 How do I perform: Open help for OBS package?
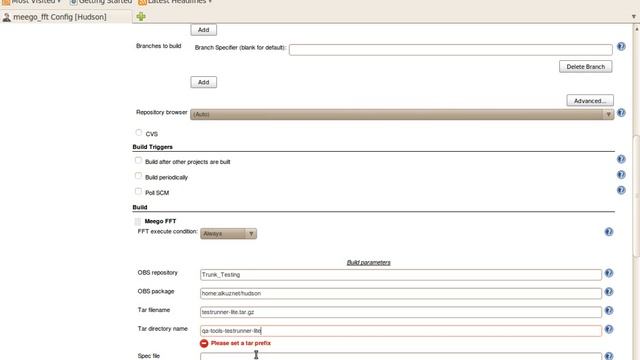point(609,292)
